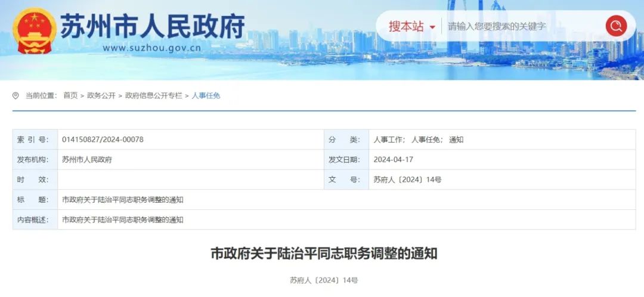This screenshot has height=297, width=644.
Task: Click the 时效 label cell
Action: coord(35,180)
